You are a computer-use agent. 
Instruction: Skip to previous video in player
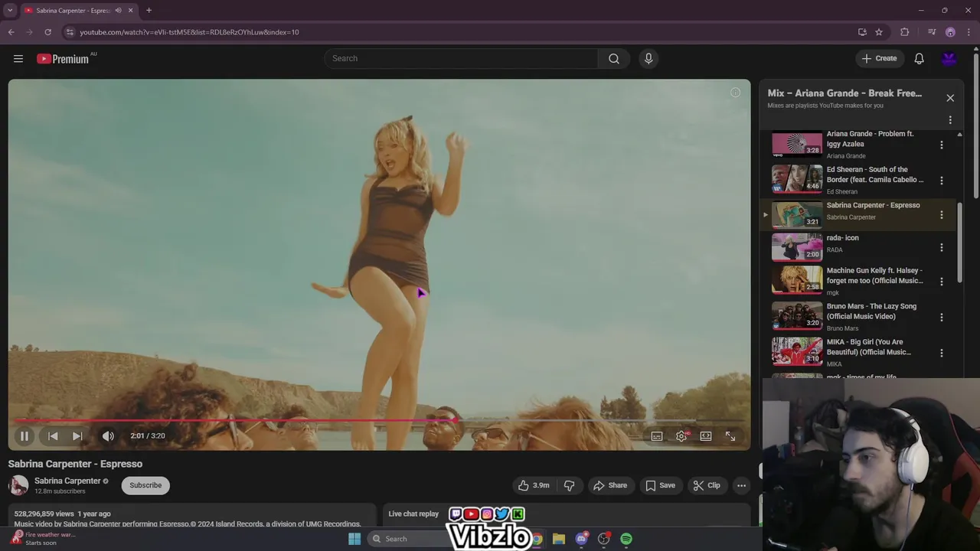click(53, 436)
